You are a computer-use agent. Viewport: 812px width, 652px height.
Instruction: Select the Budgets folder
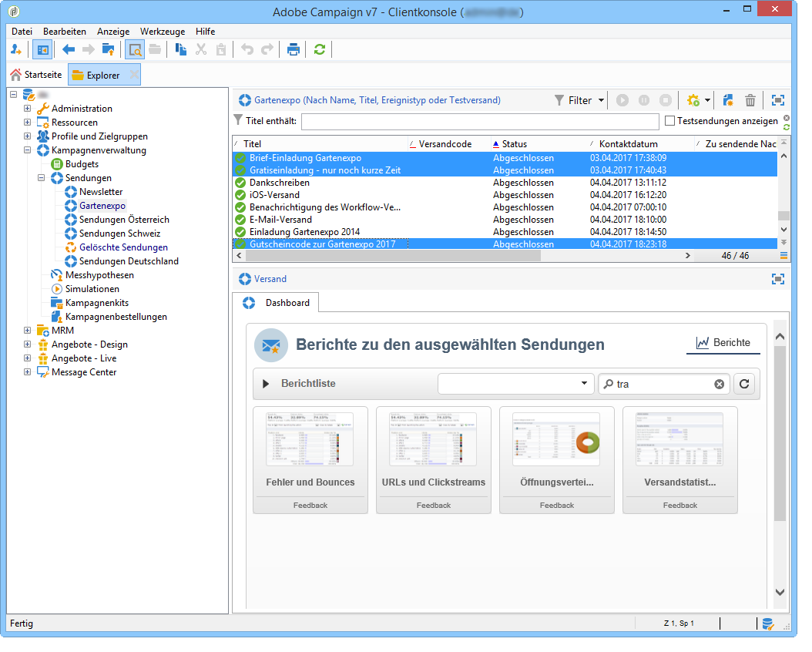point(82,164)
